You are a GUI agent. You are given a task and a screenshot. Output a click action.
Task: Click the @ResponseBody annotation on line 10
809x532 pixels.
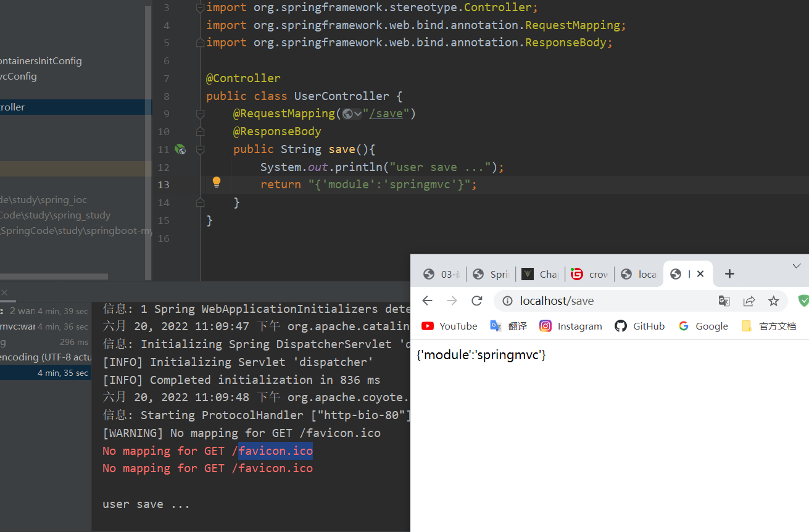(x=277, y=131)
